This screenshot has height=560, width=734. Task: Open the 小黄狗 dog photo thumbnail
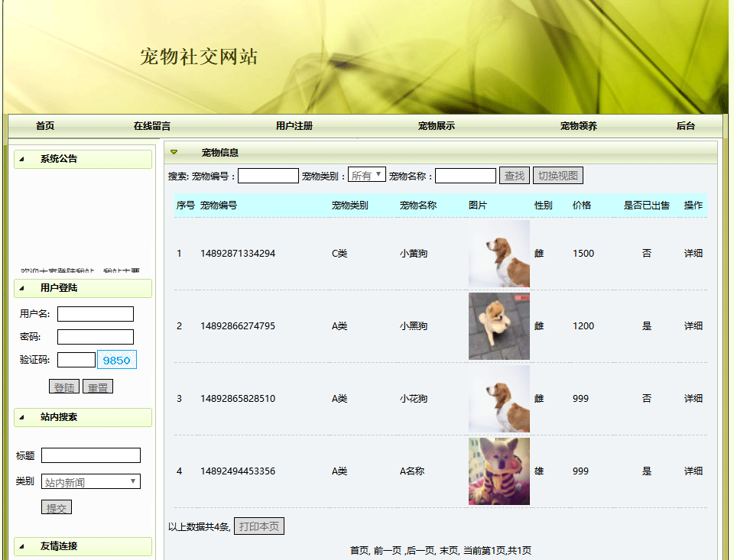[x=499, y=254]
